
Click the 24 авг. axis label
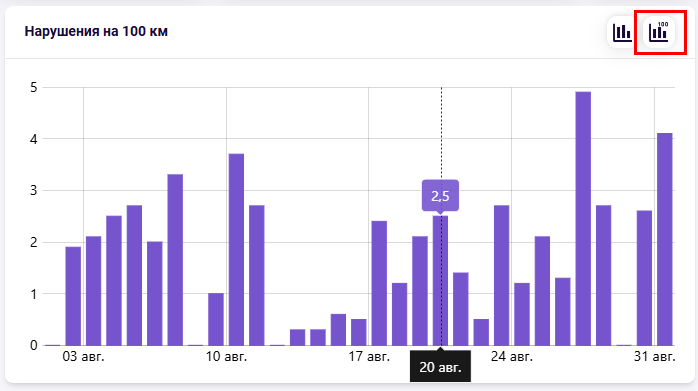pyautogui.click(x=511, y=357)
